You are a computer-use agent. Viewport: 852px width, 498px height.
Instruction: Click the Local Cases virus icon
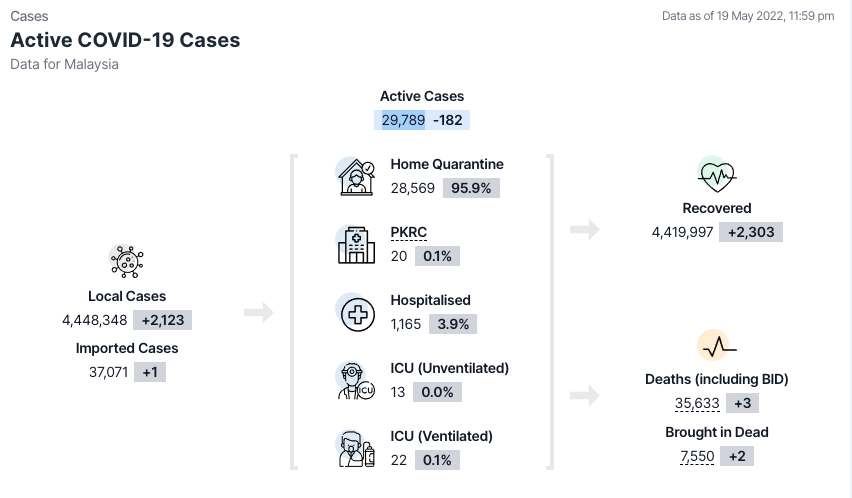tap(127, 262)
